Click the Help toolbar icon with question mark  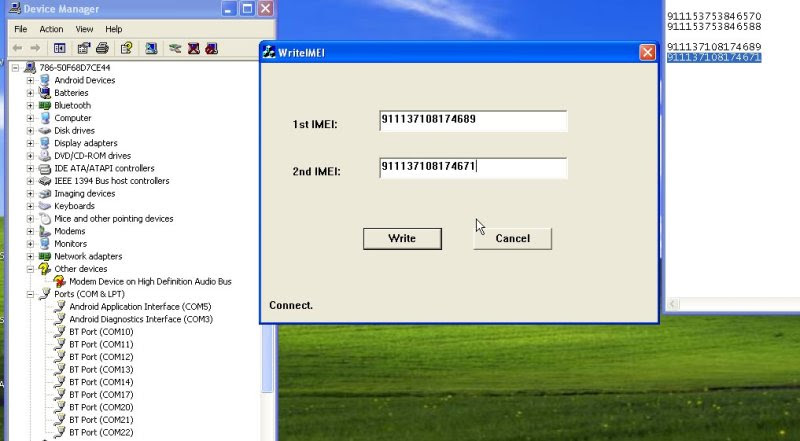click(126, 48)
